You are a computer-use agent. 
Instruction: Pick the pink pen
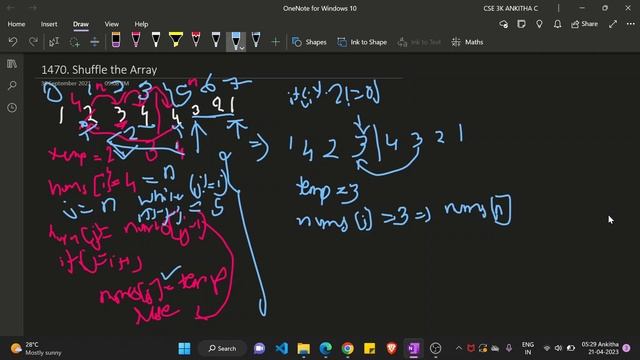coord(136,40)
